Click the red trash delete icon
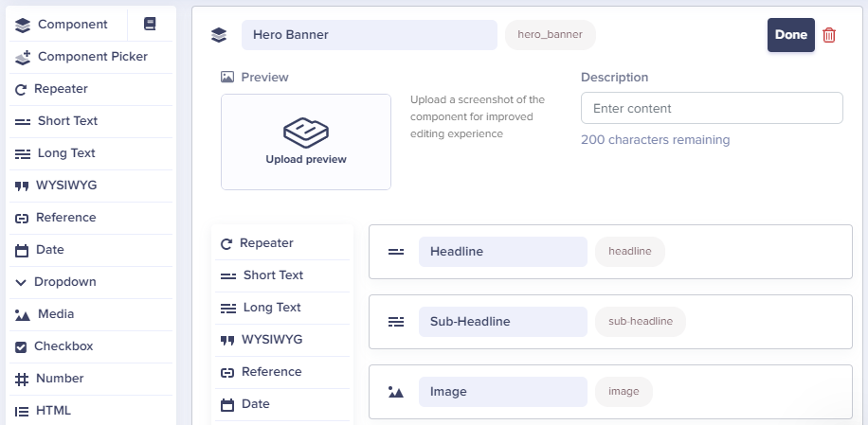The height and width of the screenshot is (425, 868). [x=829, y=35]
